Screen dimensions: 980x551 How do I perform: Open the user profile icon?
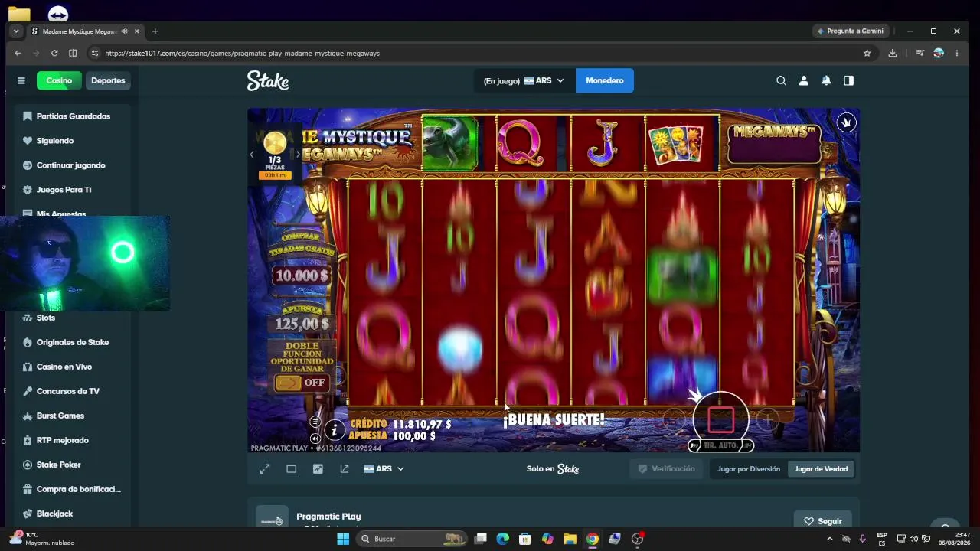click(803, 80)
